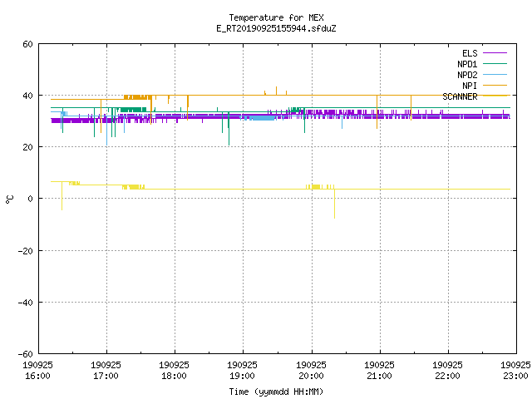This screenshot has width=532, height=399.
Task: Click the blue NPD2 legend line sample
Action: tap(495, 74)
